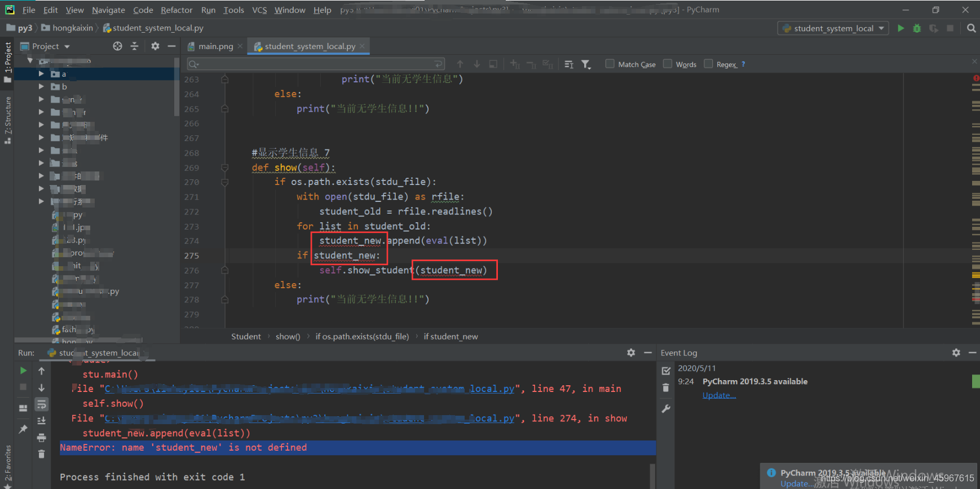Viewport: 980px width, 489px height.
Task: Select show() in the breadcrumb bar
Action: tap(288, 336)
